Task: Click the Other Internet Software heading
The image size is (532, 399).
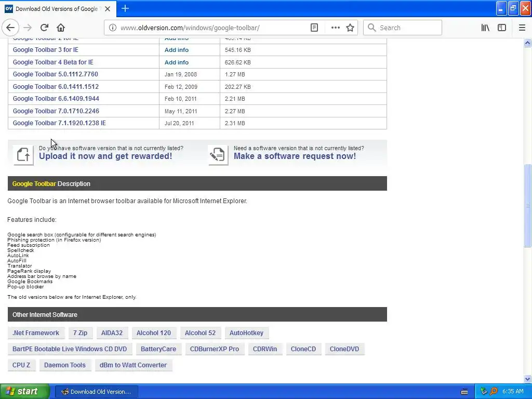Action: (x=45, y=314)
